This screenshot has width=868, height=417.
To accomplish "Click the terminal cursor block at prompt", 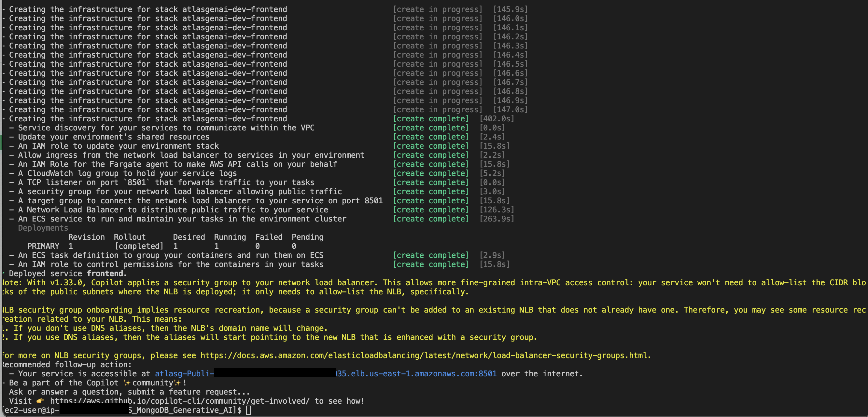I will click(248, 410).
